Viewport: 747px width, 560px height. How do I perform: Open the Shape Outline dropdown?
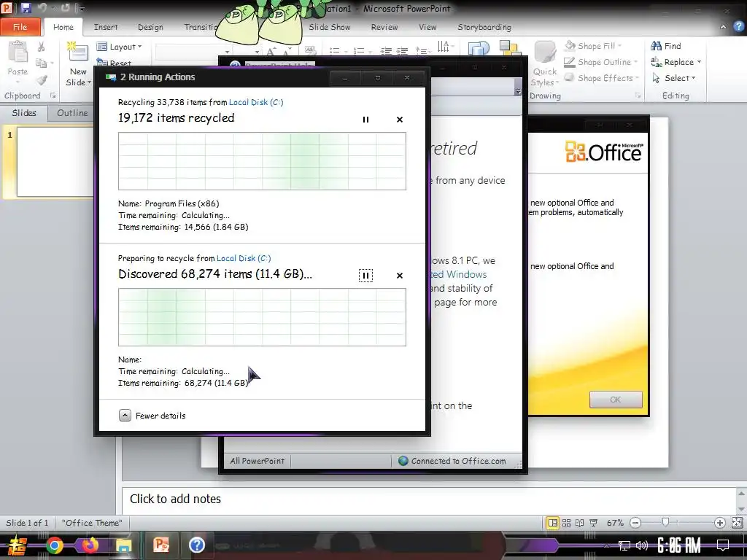coord(600,62)
